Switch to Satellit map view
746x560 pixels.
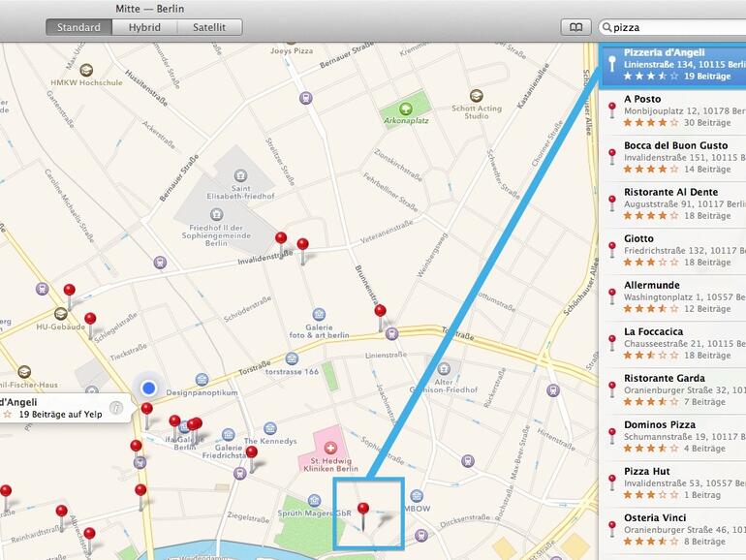[209, 27]
